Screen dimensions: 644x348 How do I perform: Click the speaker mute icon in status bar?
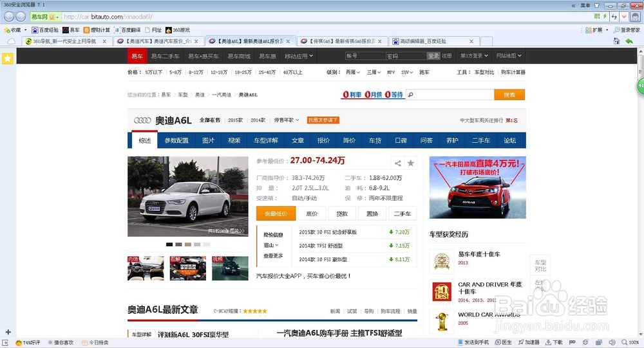(612, 342)
